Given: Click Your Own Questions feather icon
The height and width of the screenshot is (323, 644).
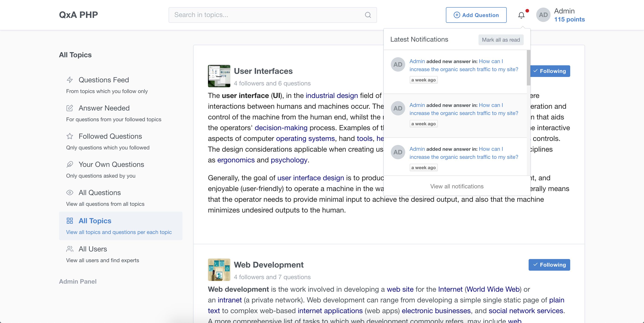Looking at the screenshot, I should coord(70,164).
